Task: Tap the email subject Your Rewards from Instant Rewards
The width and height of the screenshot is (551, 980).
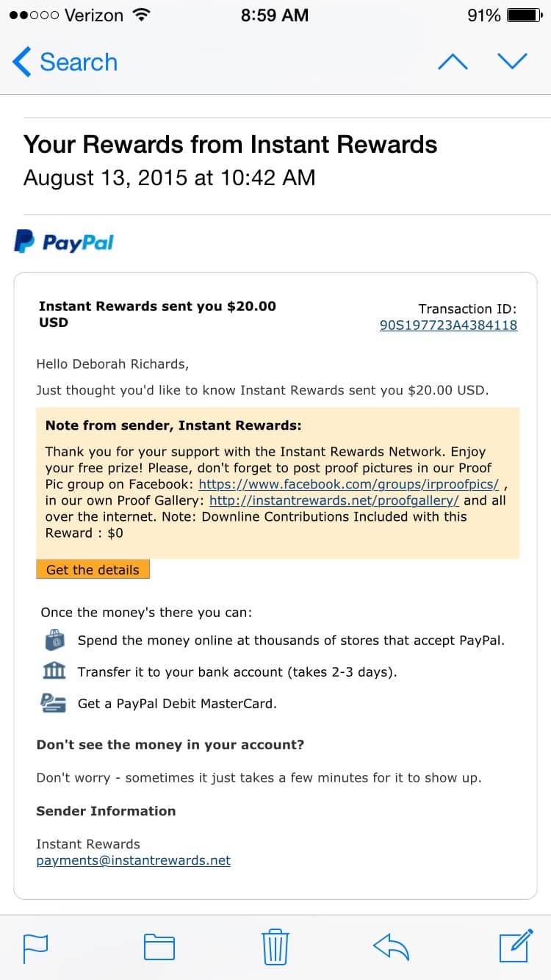Action: (230, 144)
